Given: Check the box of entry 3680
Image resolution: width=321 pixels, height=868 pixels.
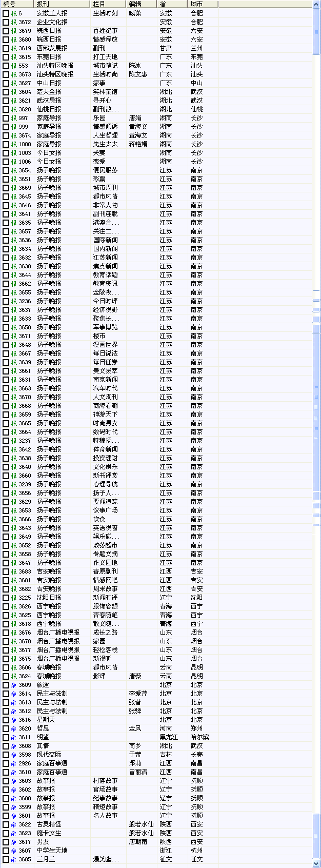Looking at the screenshot, I should [x=6, y=40].
